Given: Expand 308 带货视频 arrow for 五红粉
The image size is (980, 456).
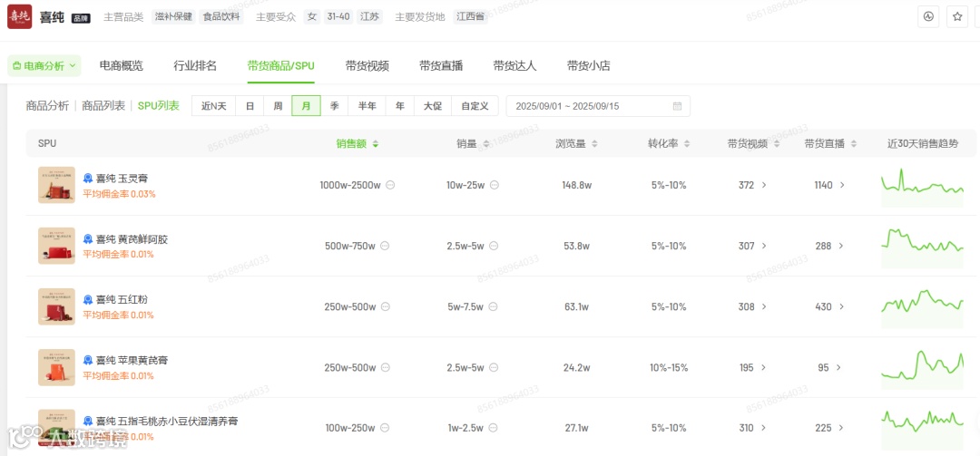Looking at the screenshot, I should coord(764,306).
